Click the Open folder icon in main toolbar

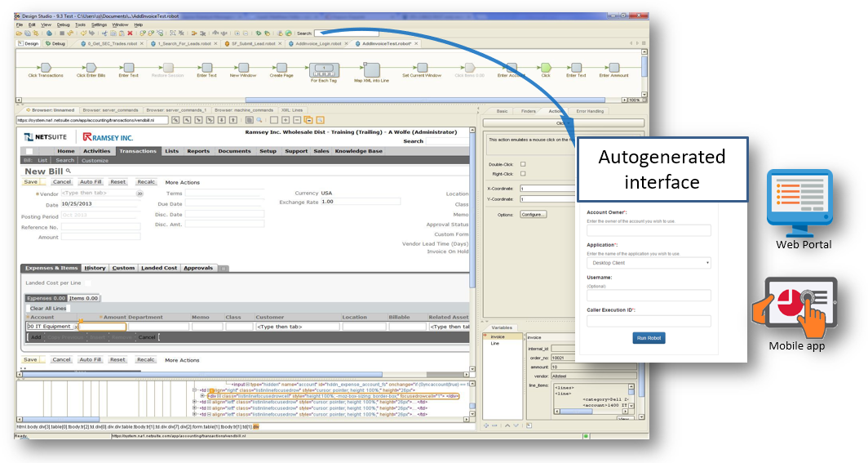click(19, 33)
